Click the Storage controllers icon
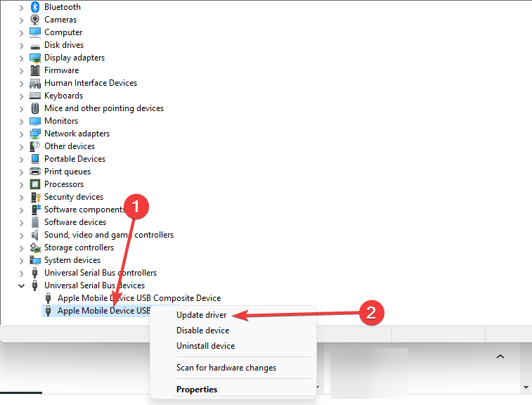 (35, 247)
